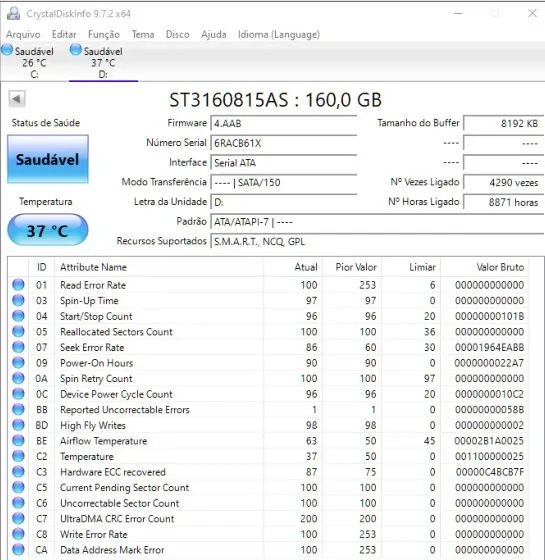Select the Power-On Hours attribute name

click(x=96, y=363)
